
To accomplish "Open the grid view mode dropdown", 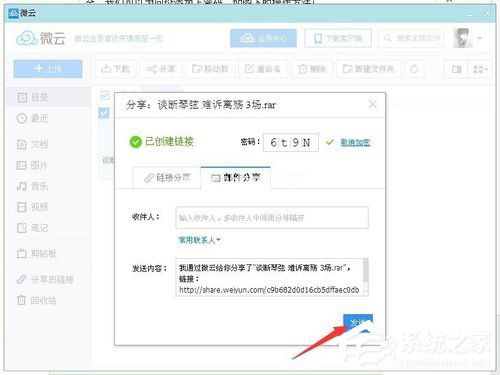I will (x=480, y=69).
